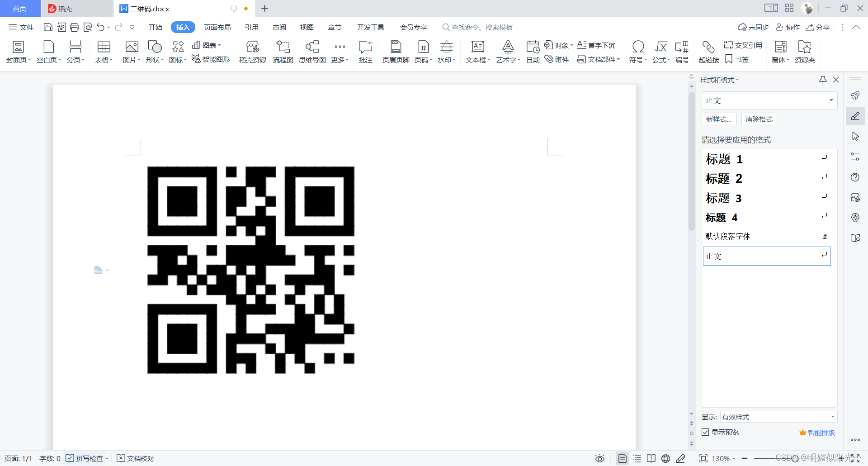The image size is (868, 466).
Task: Click the command search box (查找命令)
Action: [478, 27]
